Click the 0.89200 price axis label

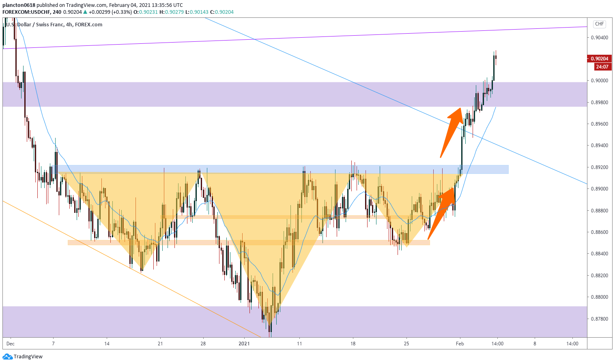(599, 167)
